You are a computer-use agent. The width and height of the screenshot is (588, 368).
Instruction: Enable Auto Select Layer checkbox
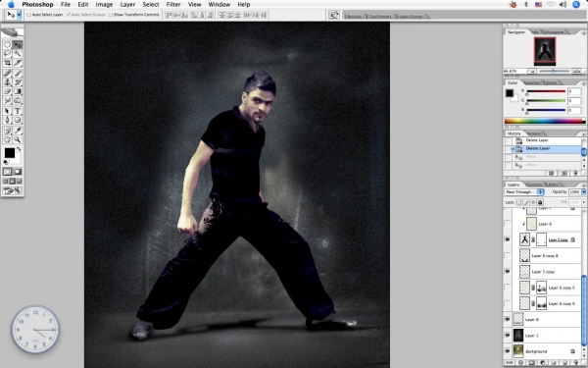[28, 15]
